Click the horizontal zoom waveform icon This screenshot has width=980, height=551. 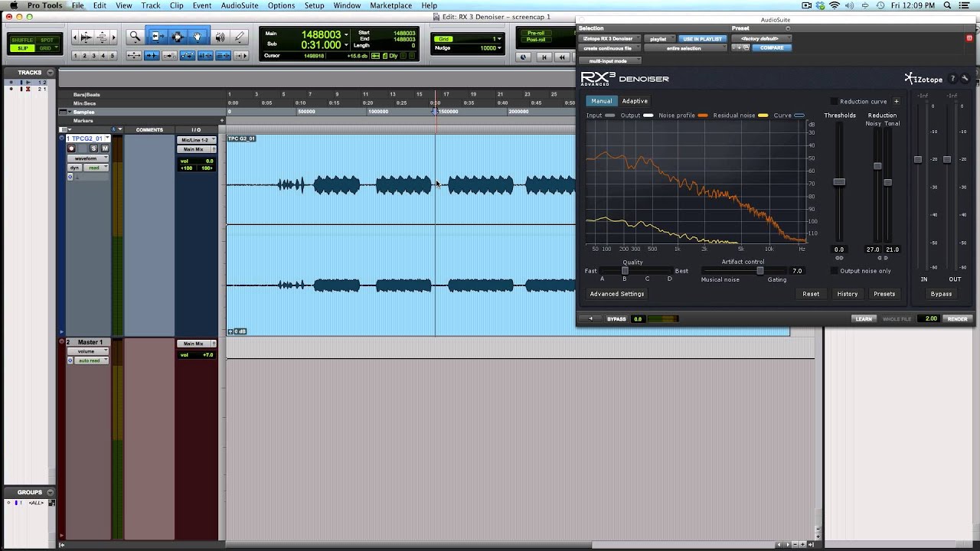point(85,37)
